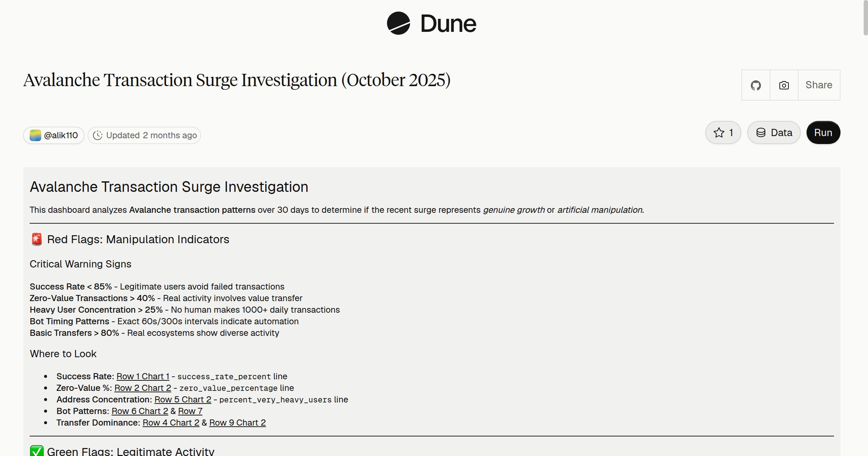Follow the Row 5 Chart 2 link
The height and width of the screenshot is (456, 868).
pyautogui.click(x=183, y=400)
